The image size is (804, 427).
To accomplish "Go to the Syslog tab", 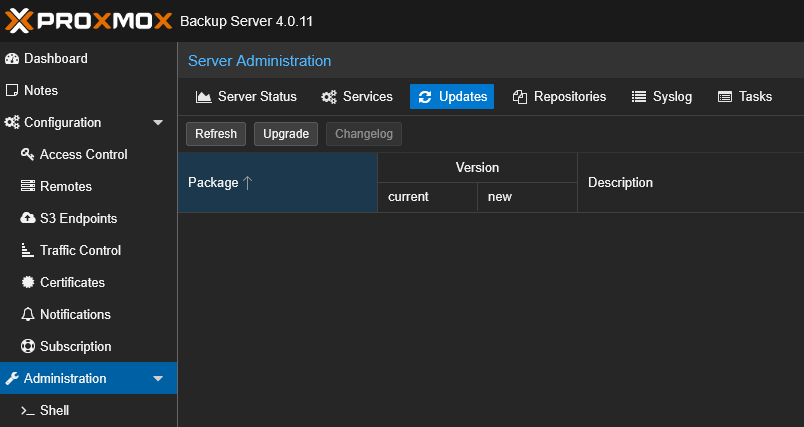I will coord(662,97).
